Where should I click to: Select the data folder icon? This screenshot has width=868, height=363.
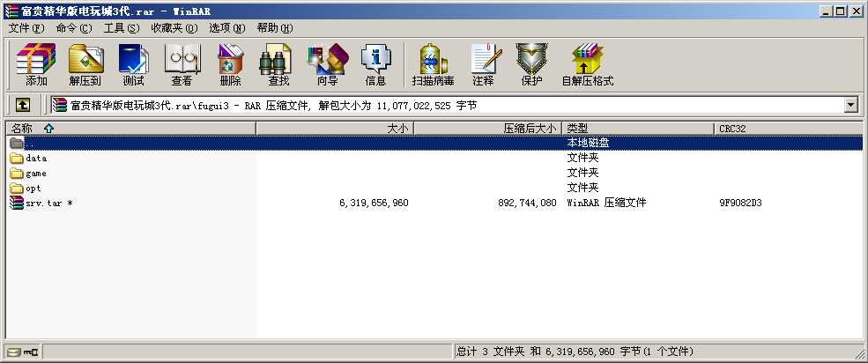[x=17, y=159]
